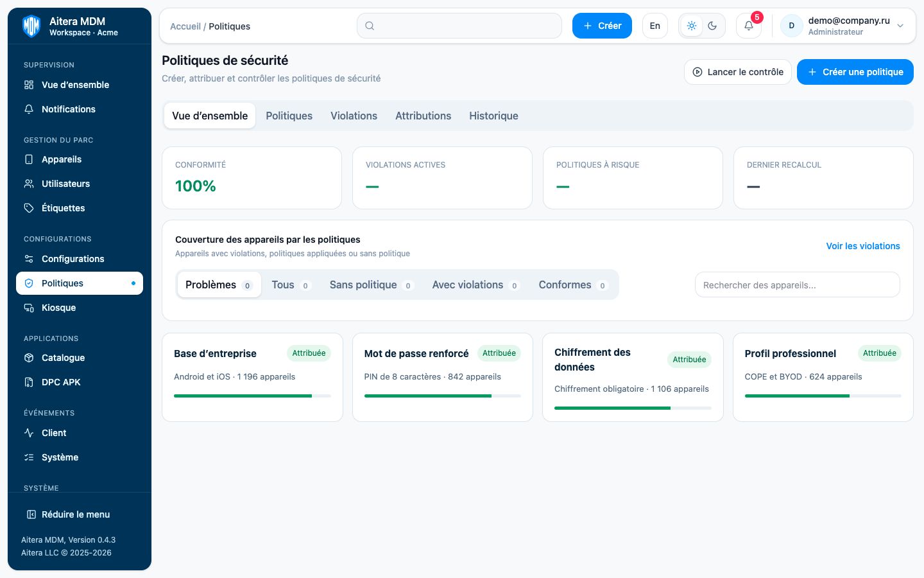The height and width of the screenshot is (578, 924).
Task: Open Configurations in the sidebar
Action: 80,259
